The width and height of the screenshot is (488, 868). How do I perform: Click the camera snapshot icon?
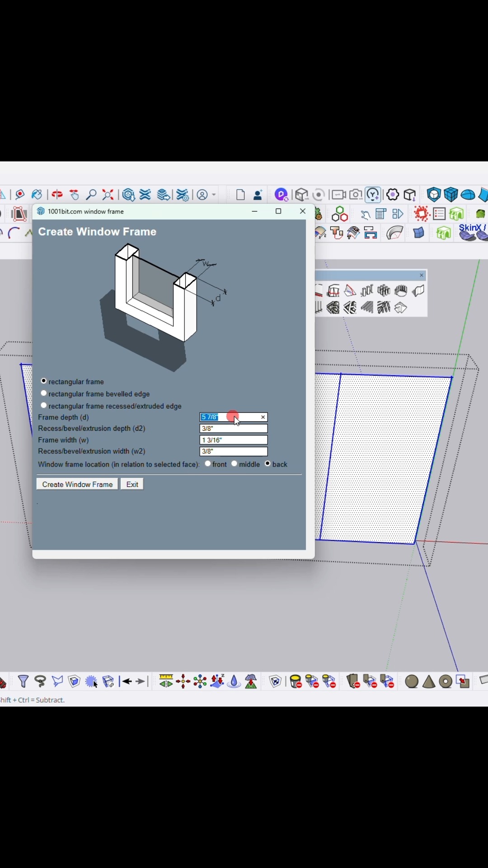(x=356, y=195)
